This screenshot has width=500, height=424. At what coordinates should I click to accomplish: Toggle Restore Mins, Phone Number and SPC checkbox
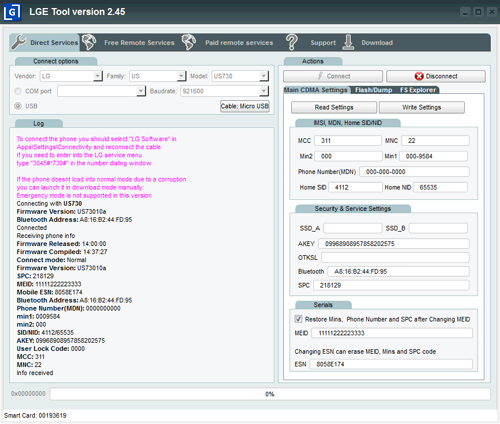coord(298,319)
